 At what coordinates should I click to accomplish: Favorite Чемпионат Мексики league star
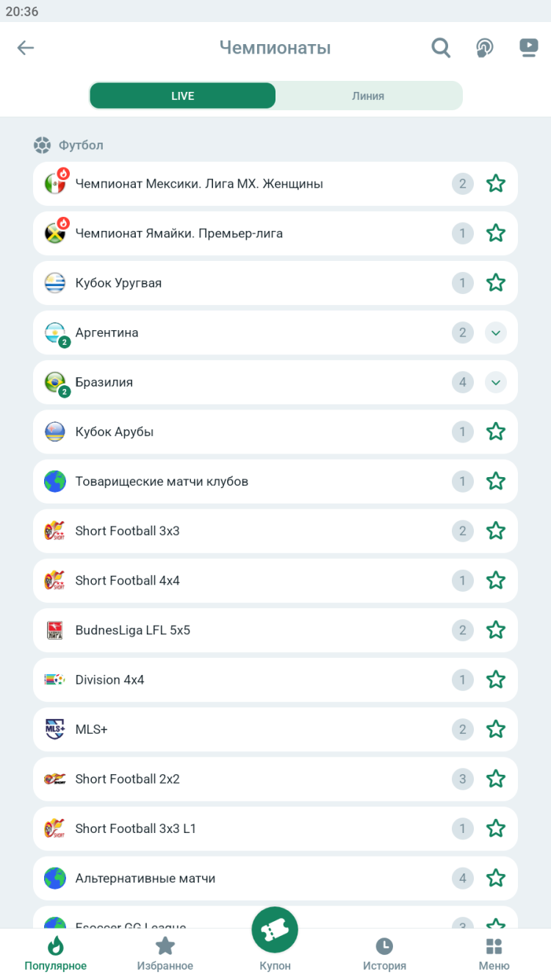click(496, 184)
